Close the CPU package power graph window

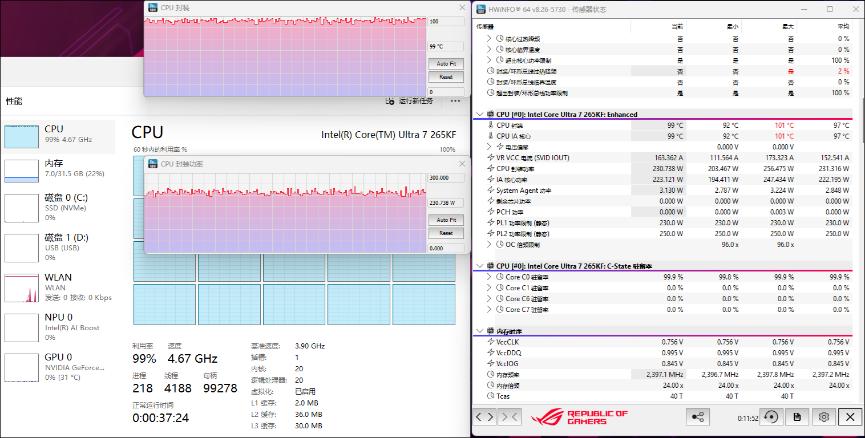coord(462,164)
